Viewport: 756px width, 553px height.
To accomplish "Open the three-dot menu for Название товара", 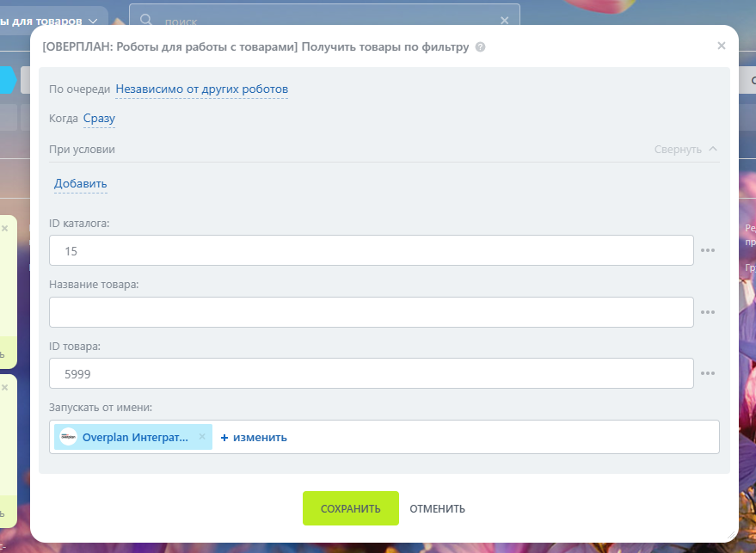I will [x=708, y=312].
